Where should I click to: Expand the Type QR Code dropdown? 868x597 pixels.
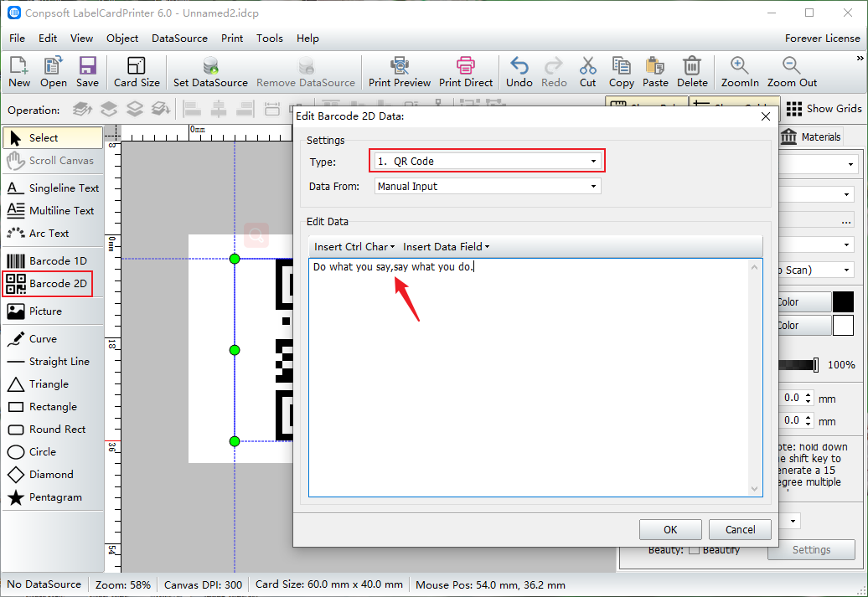593,162
